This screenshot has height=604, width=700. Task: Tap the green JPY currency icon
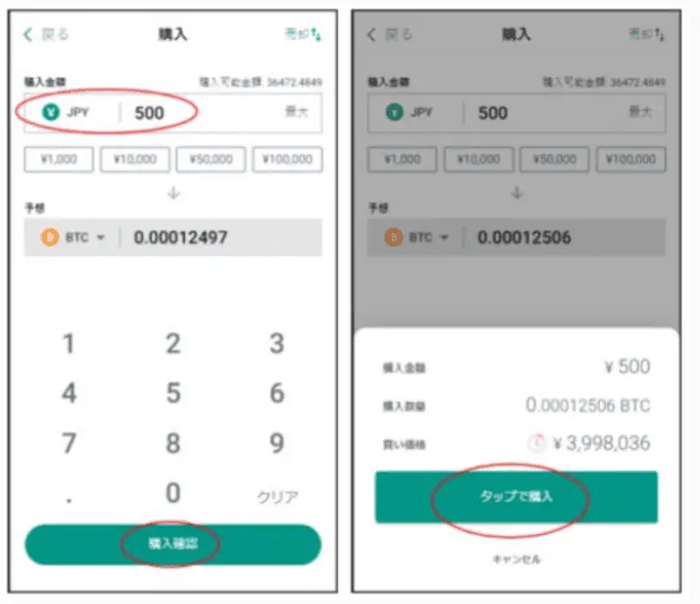point(50,112)
